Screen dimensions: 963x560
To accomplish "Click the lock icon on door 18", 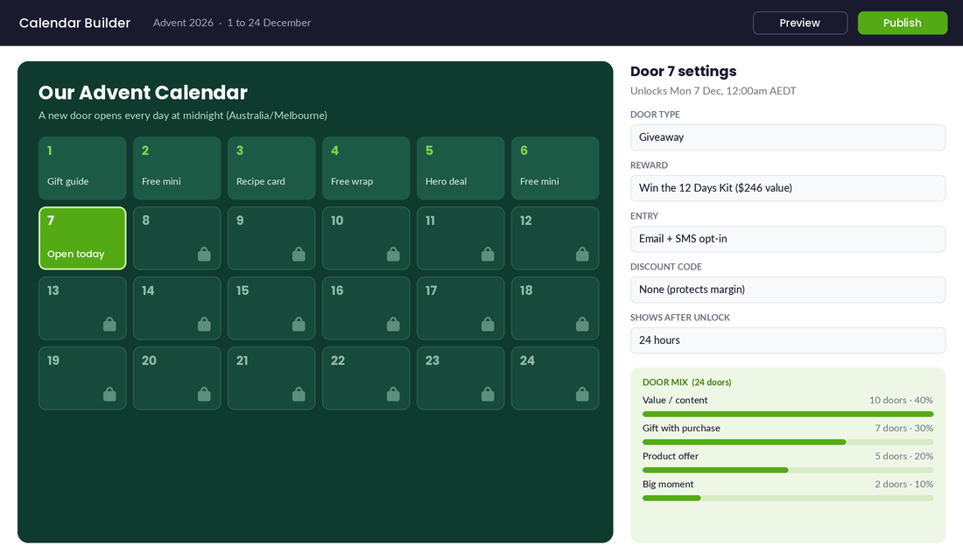I will pyautogui.click(x=582, y=324).
